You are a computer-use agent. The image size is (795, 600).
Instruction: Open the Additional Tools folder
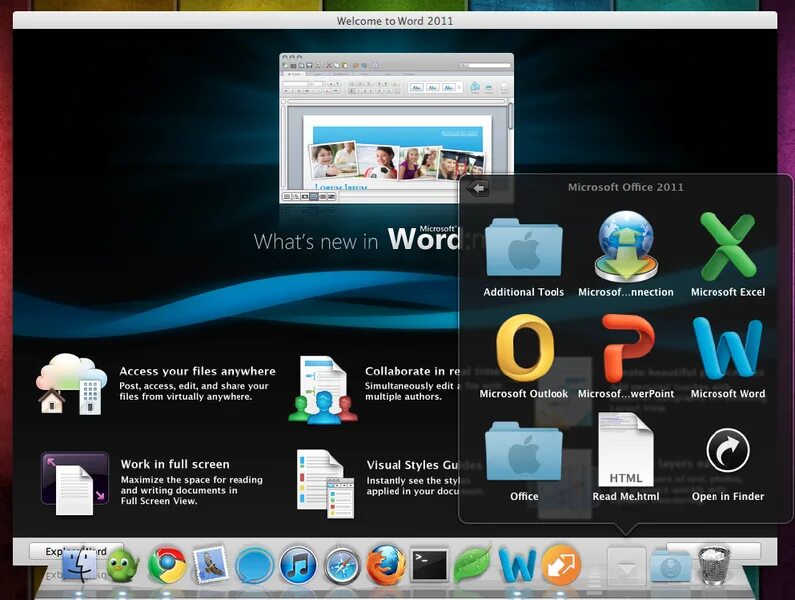524,248
